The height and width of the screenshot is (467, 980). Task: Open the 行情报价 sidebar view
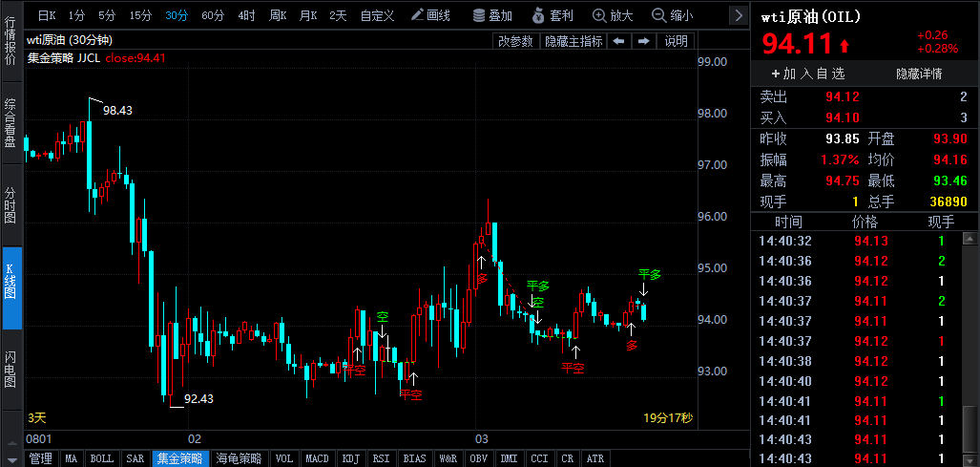pyautogui.click(x=11, y=41)
